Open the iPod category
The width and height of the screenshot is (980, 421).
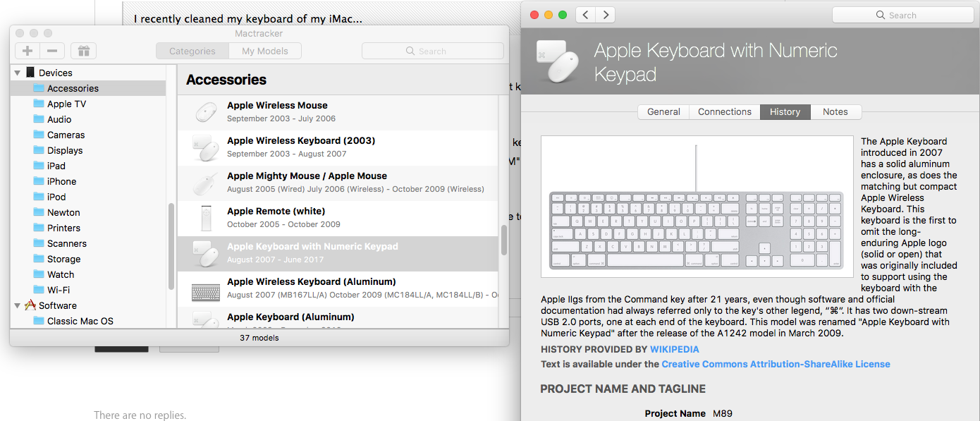[x=88, y=197]
